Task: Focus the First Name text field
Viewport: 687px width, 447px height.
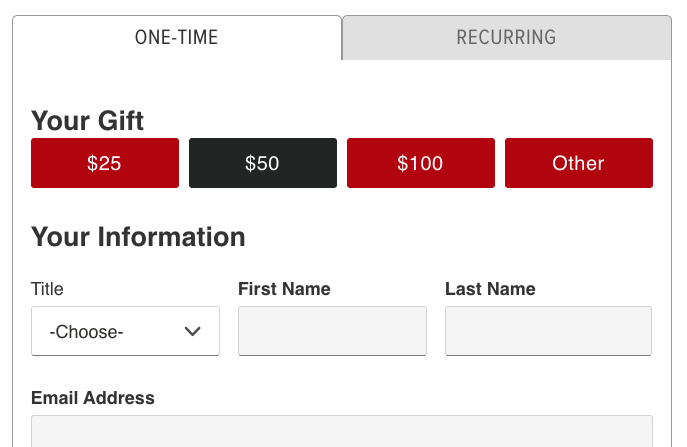Action: click(x=332, y=331)
